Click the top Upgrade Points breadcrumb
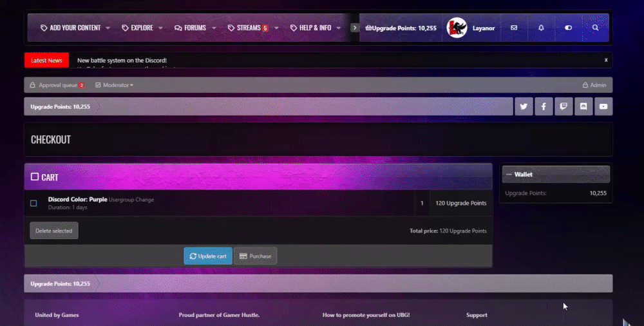The image size is (644, 326). point(60,106)
